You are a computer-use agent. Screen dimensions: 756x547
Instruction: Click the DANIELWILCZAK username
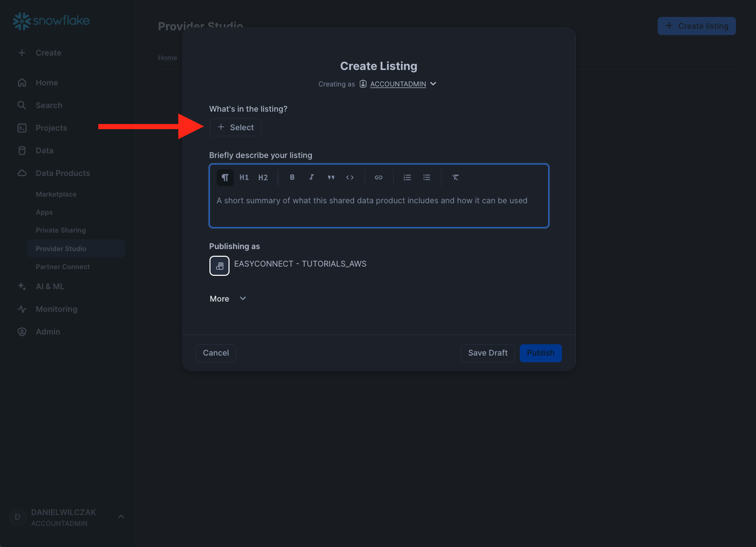tap(63, 513)
